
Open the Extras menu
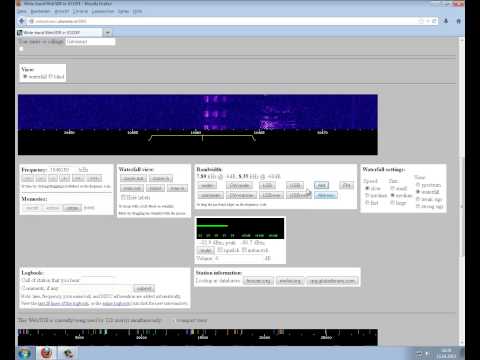(123, 11)
